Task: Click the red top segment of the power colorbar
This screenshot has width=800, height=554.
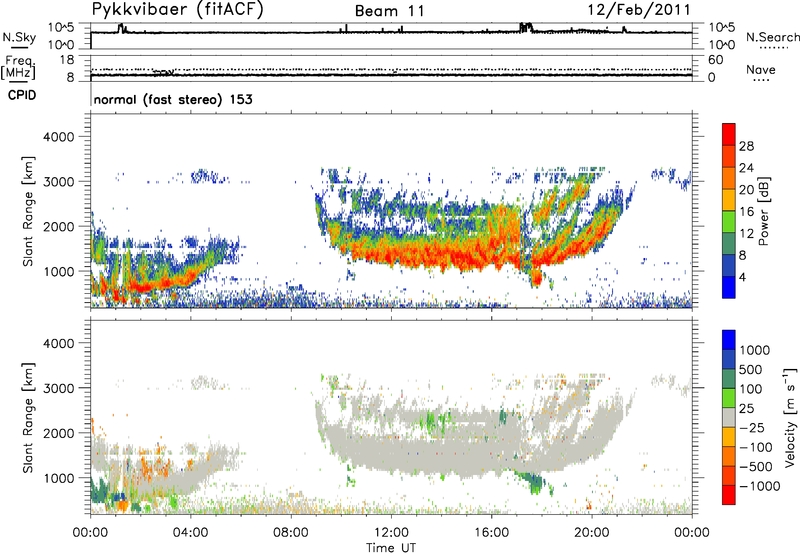Action: pos(729,135)
